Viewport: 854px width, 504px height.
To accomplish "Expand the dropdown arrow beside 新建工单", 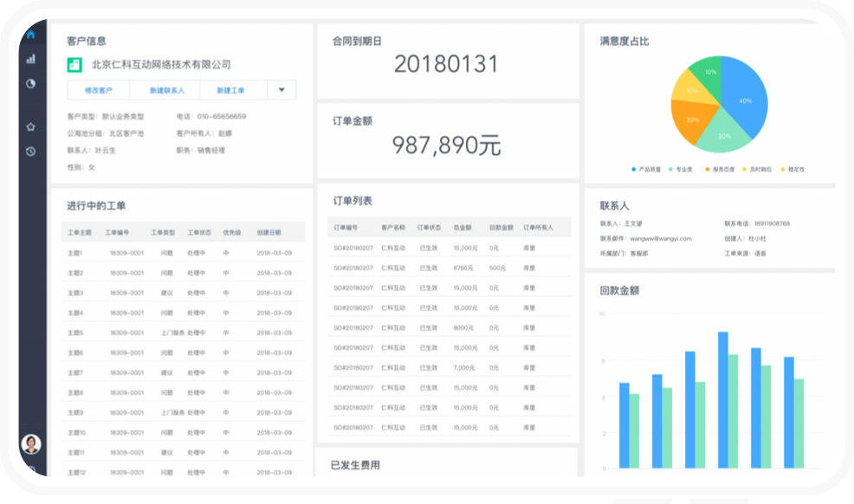I will click(281, 90).
